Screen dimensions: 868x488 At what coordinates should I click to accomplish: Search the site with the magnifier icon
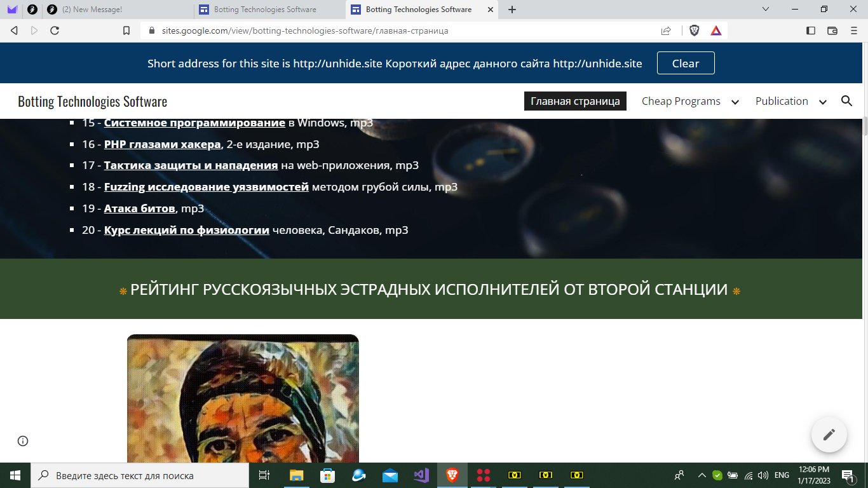click(x=846, y=101)
